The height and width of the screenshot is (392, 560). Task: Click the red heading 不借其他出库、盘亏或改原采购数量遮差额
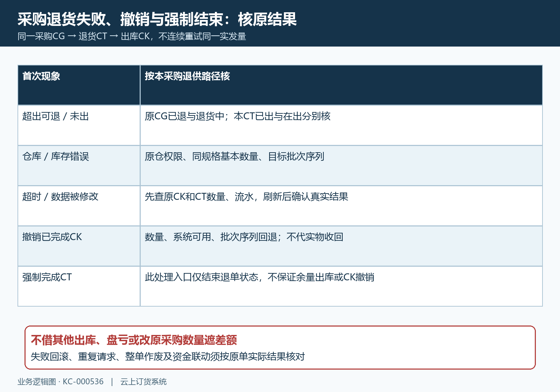pyautogui.click(x=134, y=340)
